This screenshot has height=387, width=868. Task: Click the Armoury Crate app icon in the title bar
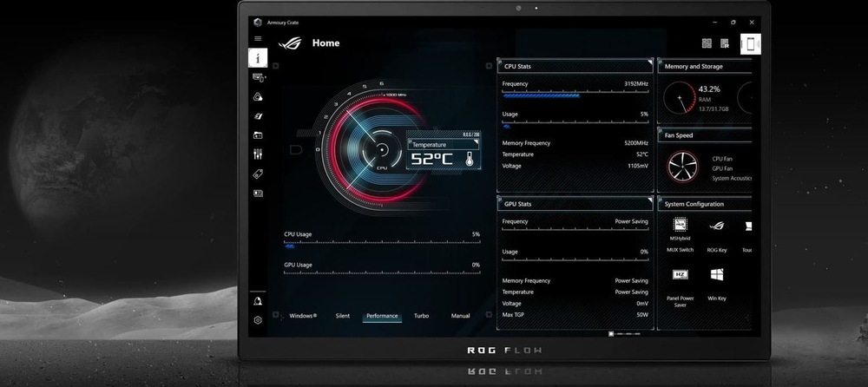(258, 23)
